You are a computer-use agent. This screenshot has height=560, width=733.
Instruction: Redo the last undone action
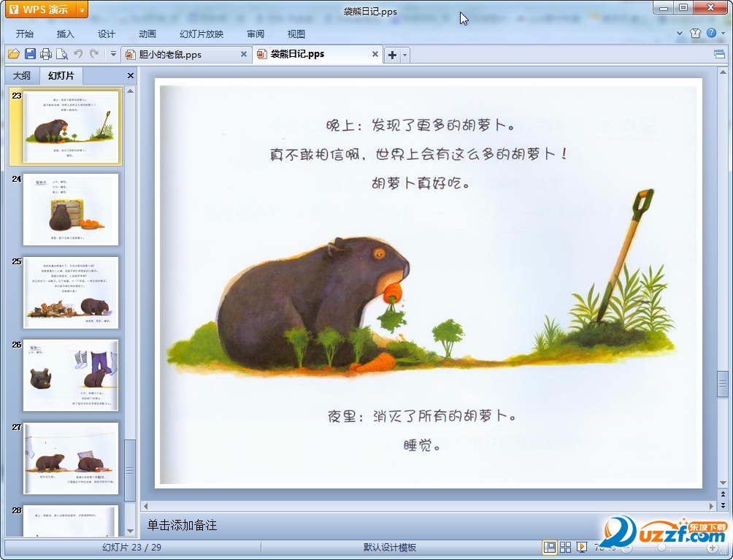click(x=94, y=54)
